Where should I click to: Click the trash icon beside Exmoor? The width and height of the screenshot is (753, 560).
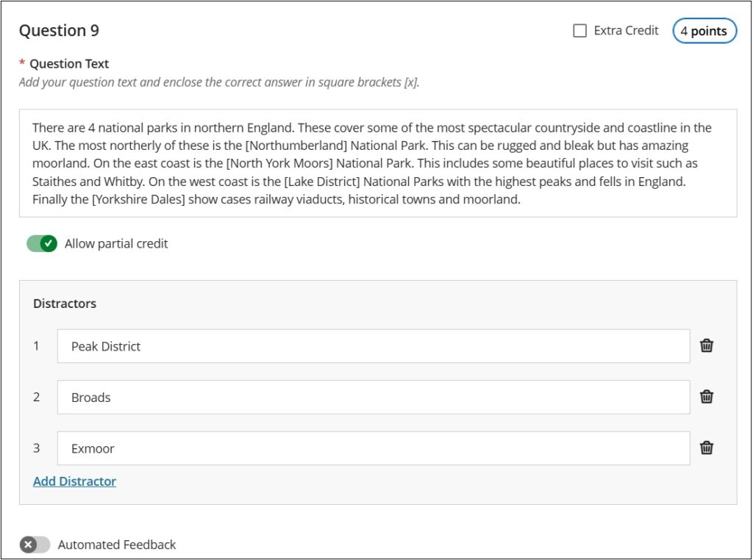point(706,448)
